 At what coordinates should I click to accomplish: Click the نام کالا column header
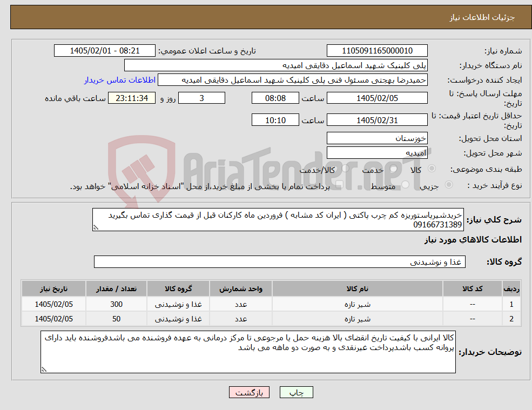click(x=357, y=288)
